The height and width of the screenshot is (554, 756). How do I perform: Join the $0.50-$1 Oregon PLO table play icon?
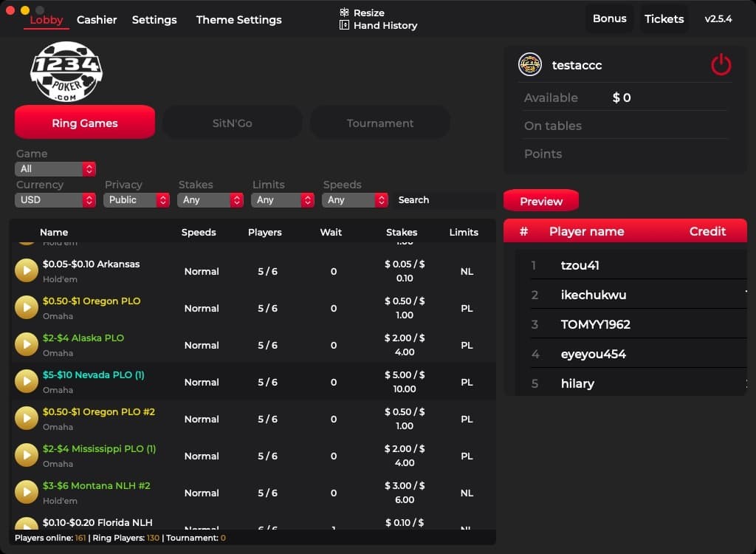coord(27,308)
